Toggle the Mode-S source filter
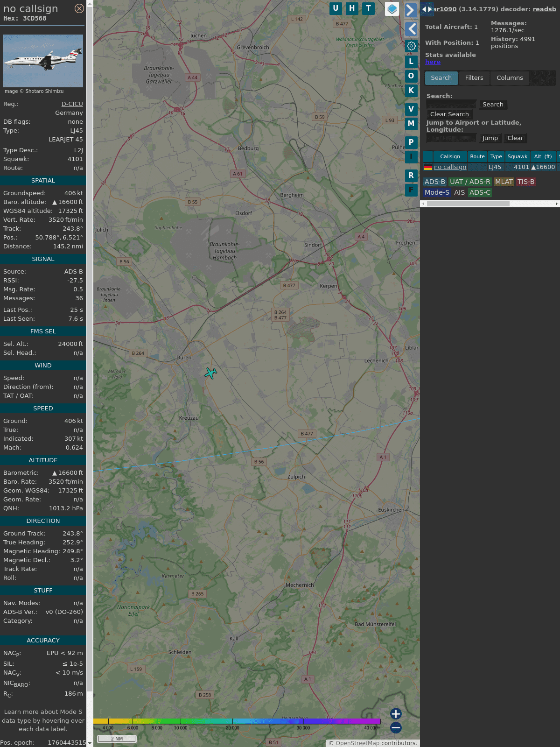560x747 pixels. [x=437, y=193]
